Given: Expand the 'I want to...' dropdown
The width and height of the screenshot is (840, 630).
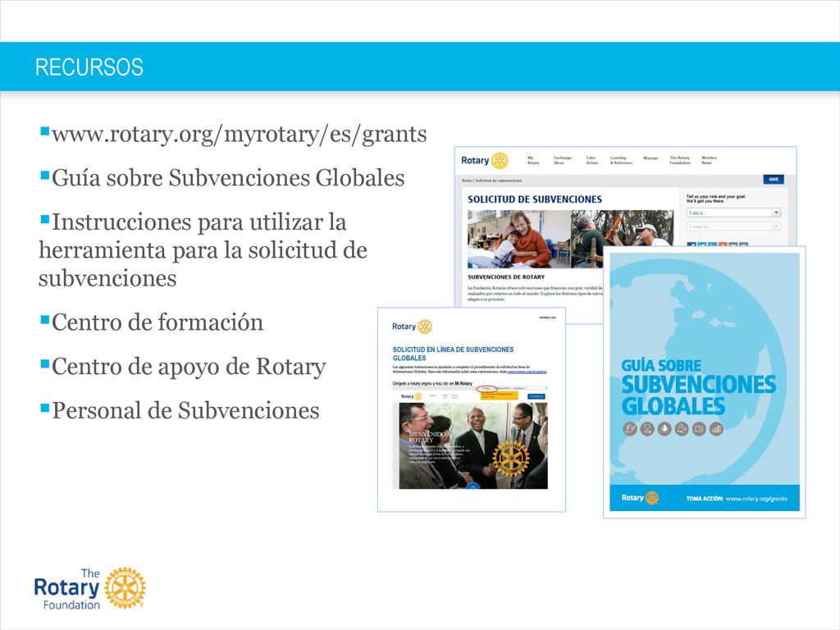Looking at the screenshot, I should 733,226.
